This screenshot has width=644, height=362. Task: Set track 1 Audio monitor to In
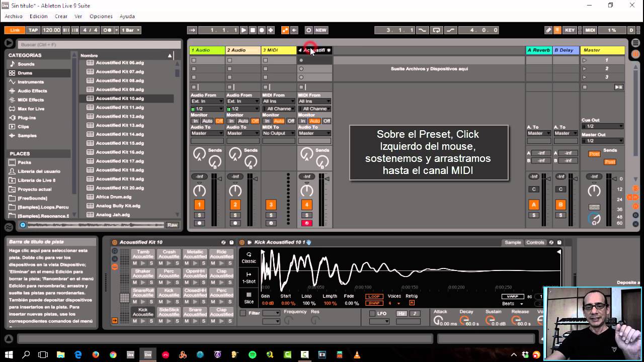pyautogui.click(x=195, y=121)
